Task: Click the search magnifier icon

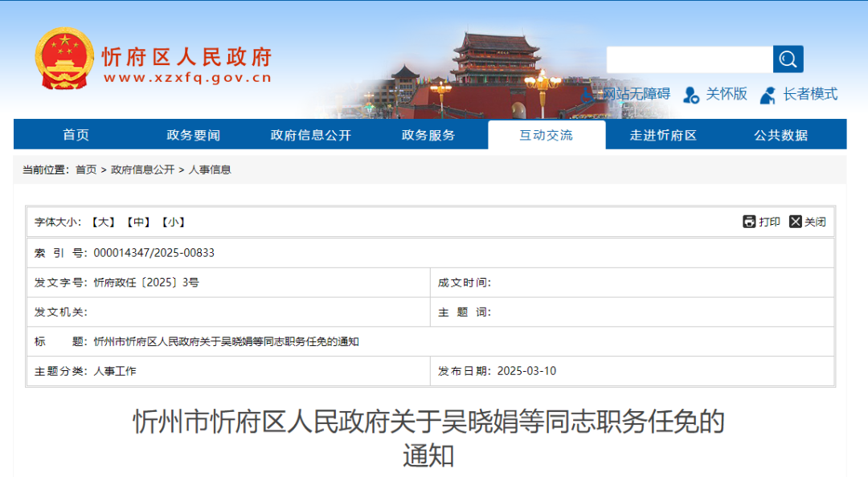Action: coord(787,59)
